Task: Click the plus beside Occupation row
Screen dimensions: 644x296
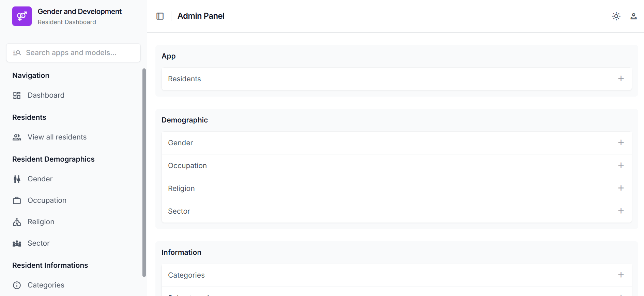Action: coord(621,165)
